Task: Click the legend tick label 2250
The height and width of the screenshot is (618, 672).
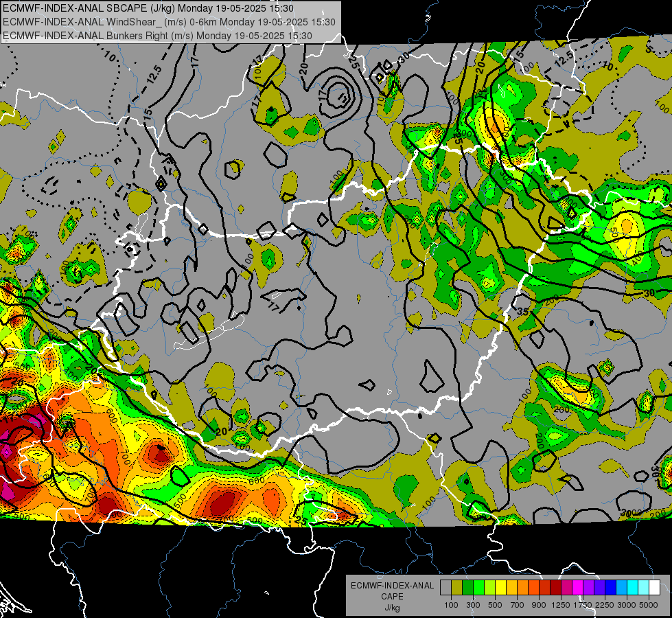Action: [x=605, y=605]
